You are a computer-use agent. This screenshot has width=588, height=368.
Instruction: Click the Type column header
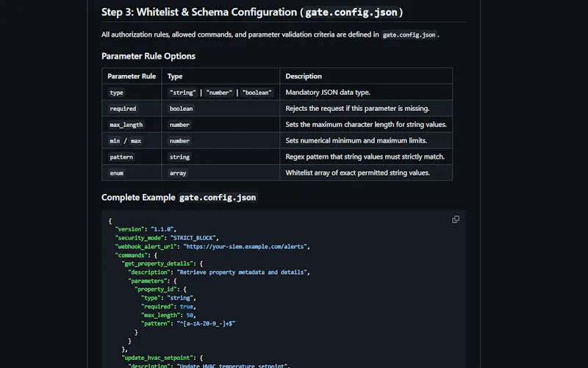[220, 76]
